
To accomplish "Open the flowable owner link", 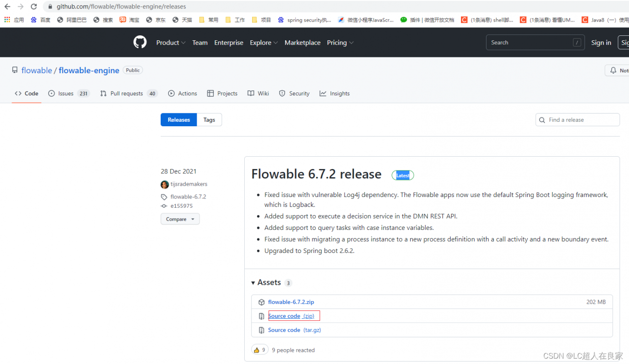I will 37,70.
